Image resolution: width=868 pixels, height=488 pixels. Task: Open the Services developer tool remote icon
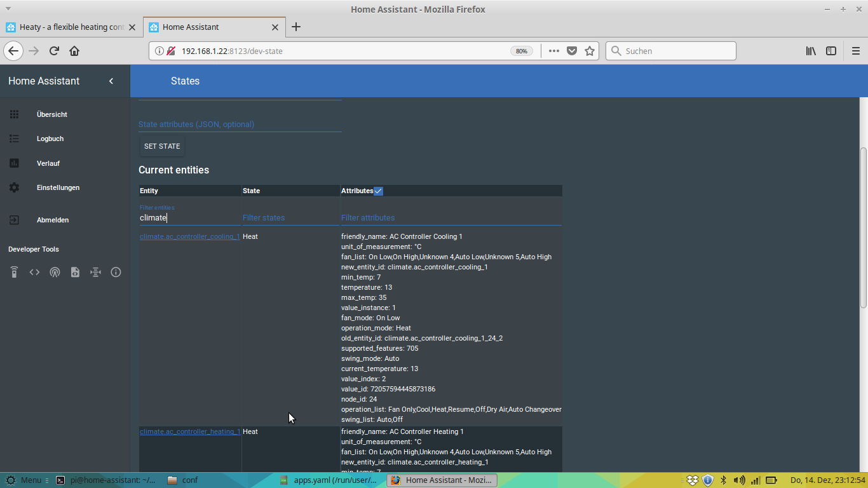[x=14, y=273]
